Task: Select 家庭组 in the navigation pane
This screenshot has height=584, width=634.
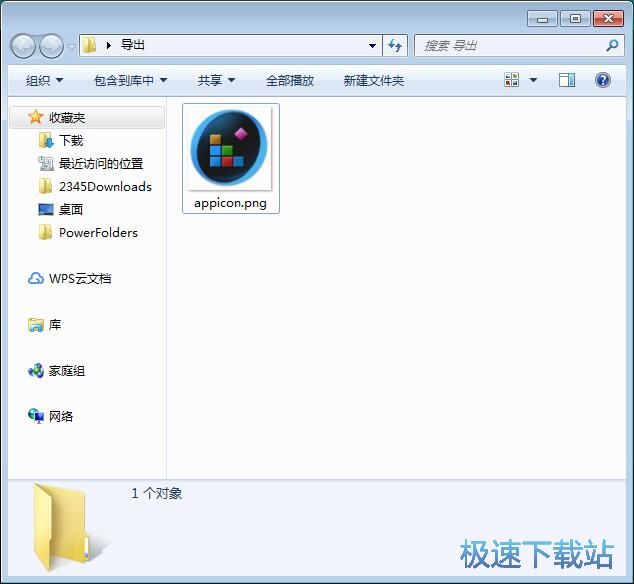Action: pos(67,371)
